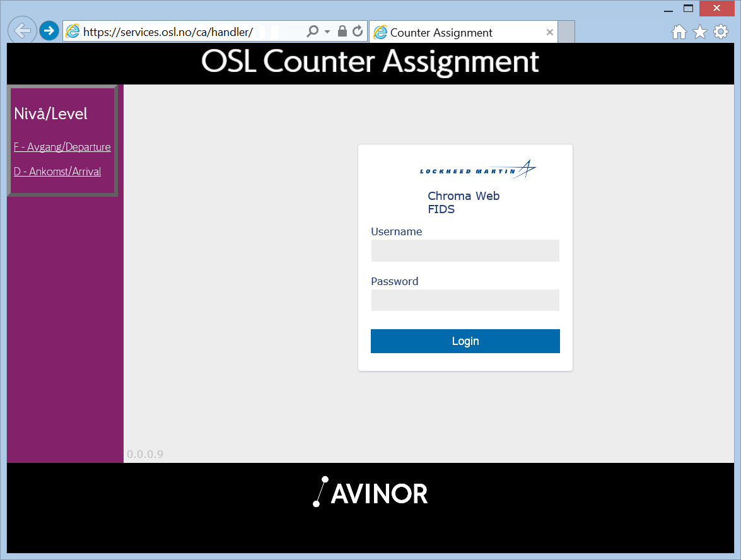This screenshot has width=741, height=560.
Task: Refresh the page with reload icon
Action: [x=358, y=31]
